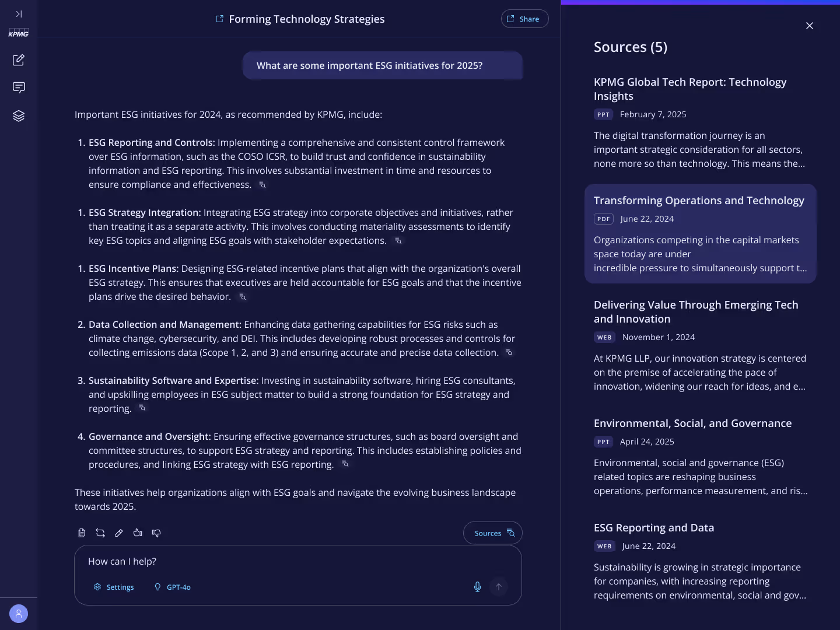
Task: Click the WEB badge dated November 1, 2024
Action: pos(605,337)
